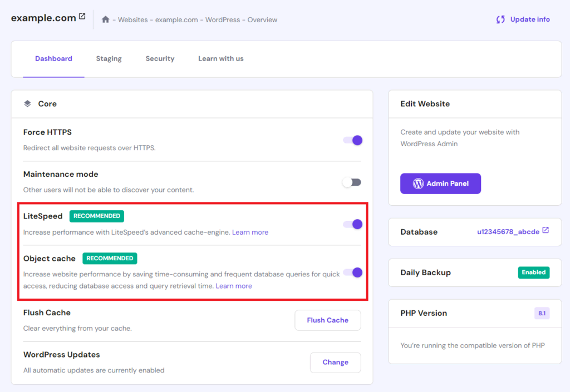Image resolution: width=570 pixels, height=392 pixels.
Task: Click Websites in the breadcrumb
Action: pyautogui.click(x=132, y=20)
